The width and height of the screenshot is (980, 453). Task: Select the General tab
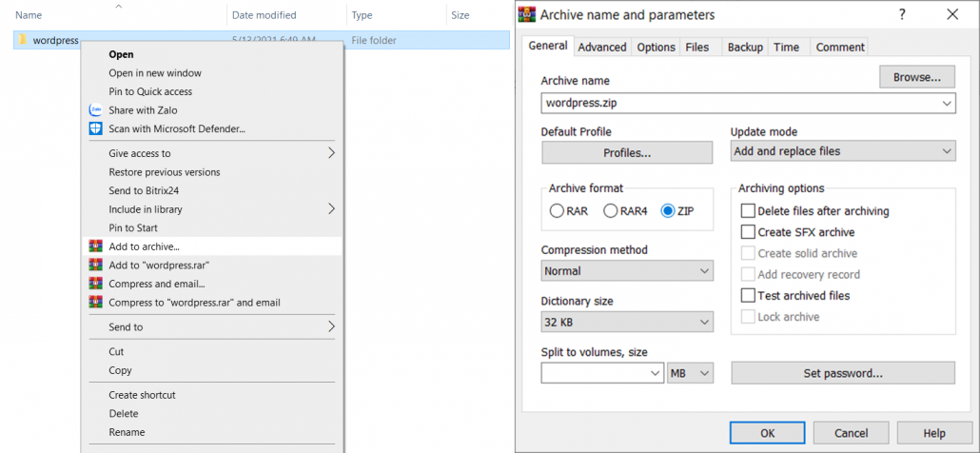tap(547, 46)
